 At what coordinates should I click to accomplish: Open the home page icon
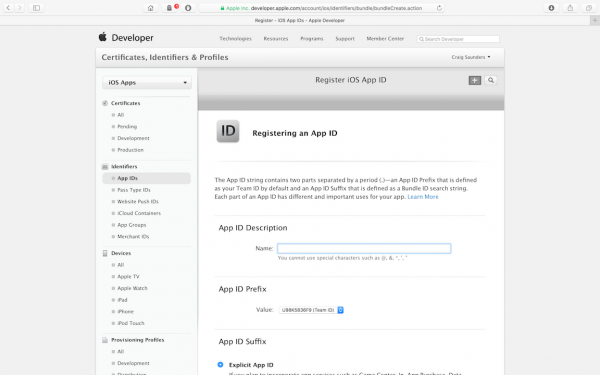150,8
